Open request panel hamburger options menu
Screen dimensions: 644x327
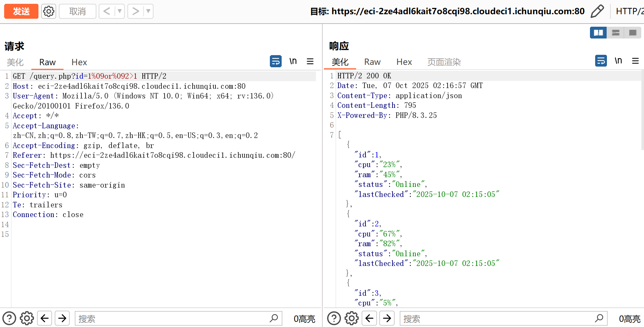[x=310, y=61]
